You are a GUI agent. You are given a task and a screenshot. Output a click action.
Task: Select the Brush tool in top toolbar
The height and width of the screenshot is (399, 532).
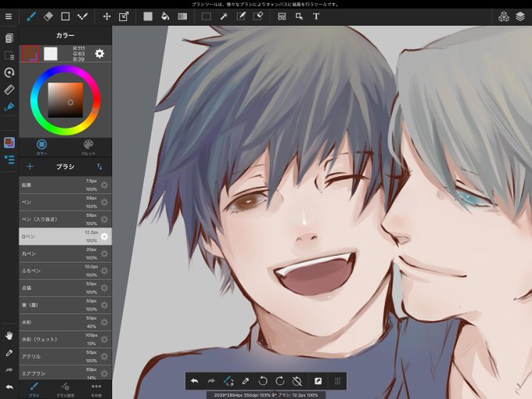[31, 16]
